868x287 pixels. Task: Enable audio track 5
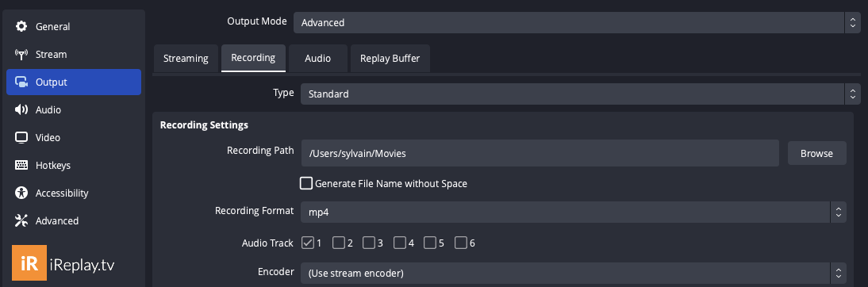[430, 243]
